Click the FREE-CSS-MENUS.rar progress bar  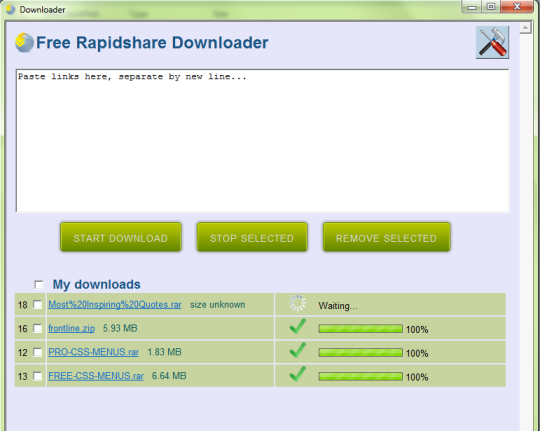click(361, 376)
